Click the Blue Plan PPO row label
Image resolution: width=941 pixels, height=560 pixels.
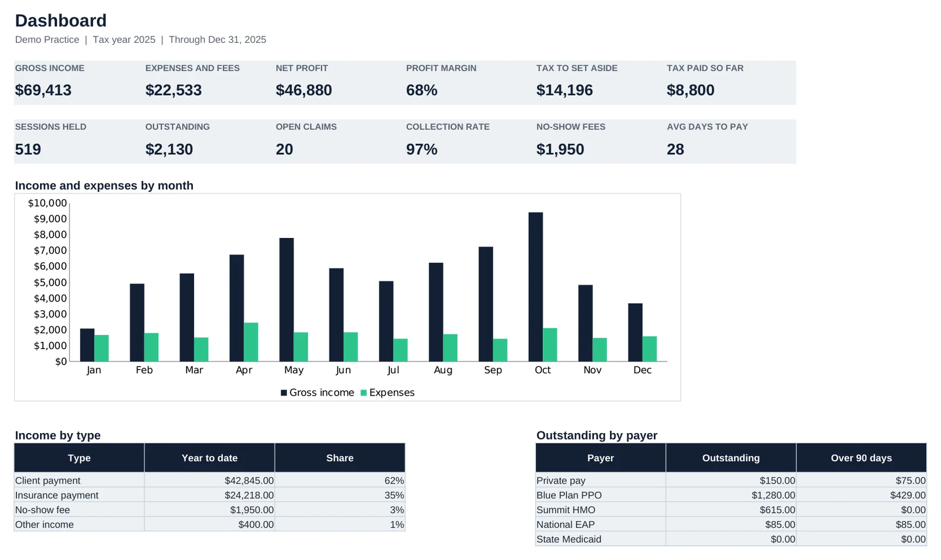pyautogui.click(x=569, y=495)
